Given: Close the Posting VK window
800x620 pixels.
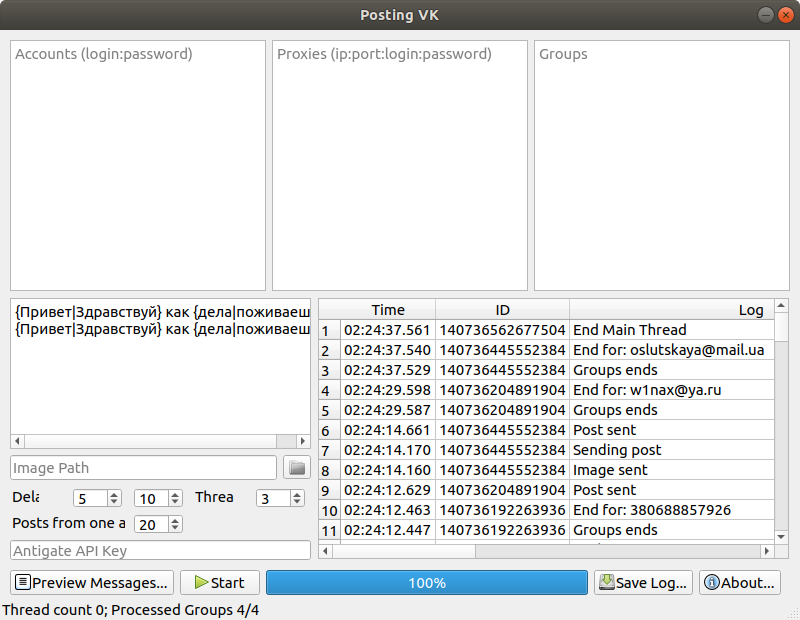Looking at the screenshot, I should tap(786, 15).
